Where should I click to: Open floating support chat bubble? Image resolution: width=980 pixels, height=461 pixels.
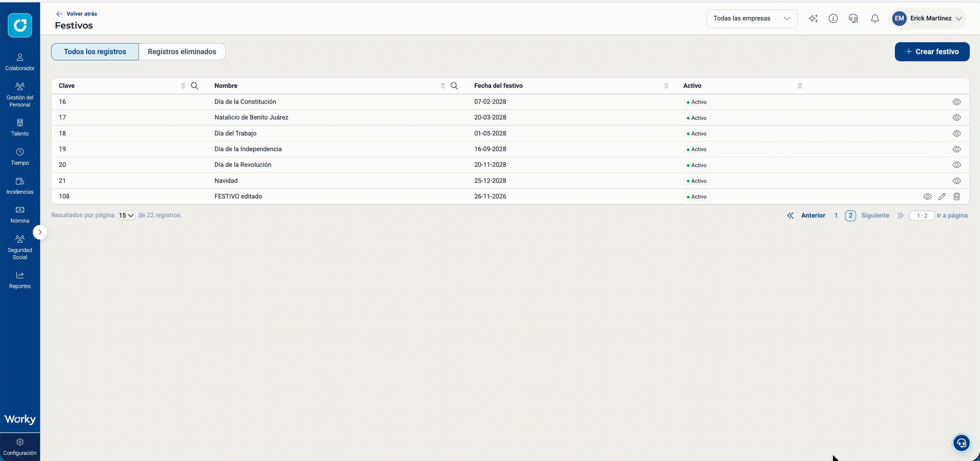pyautogui.click(x=961, y=443)
